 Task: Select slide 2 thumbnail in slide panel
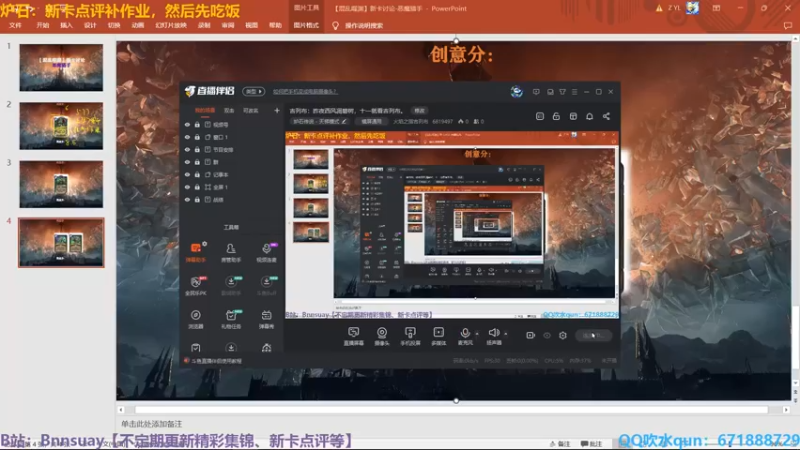click(x=61, y=126)
